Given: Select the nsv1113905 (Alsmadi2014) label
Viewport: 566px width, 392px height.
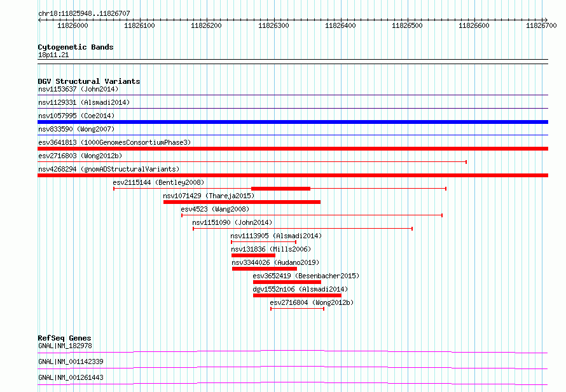Looking at the screenshot, I should (276, 236).
